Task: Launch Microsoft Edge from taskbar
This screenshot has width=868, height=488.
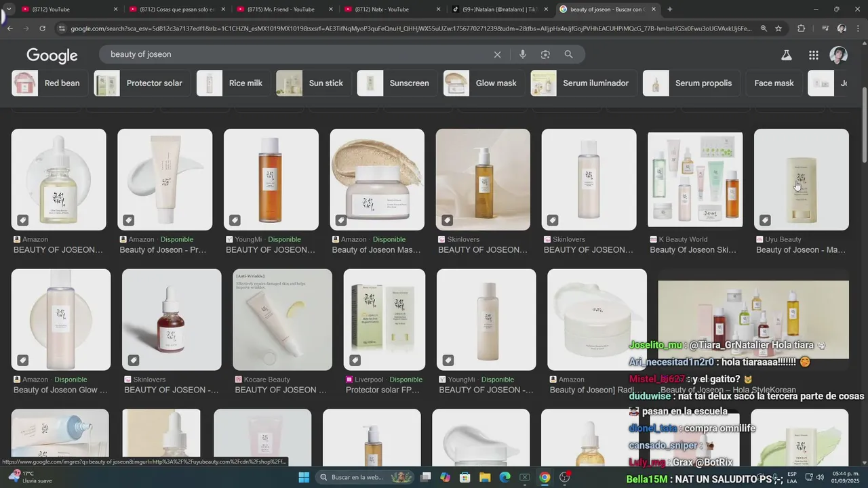Action: [x=505, y=477]
